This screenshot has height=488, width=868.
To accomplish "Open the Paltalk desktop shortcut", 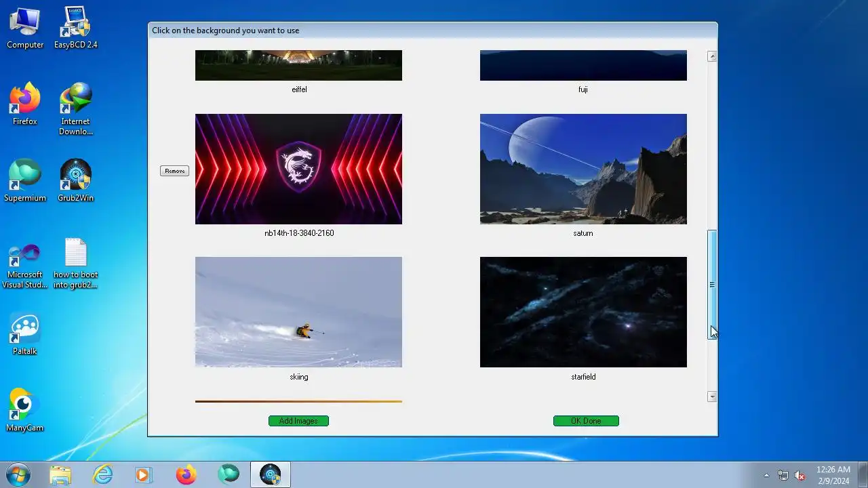I will [x=25, y=334].
